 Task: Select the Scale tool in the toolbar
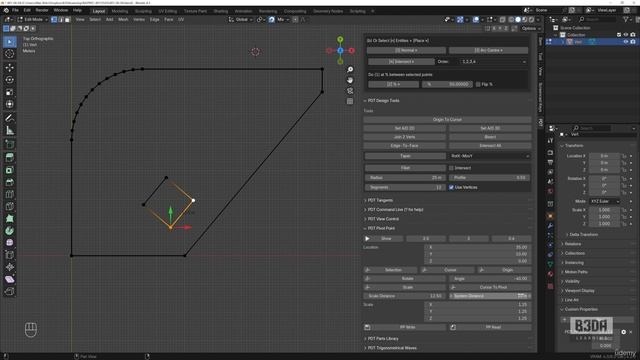[9, 92]
